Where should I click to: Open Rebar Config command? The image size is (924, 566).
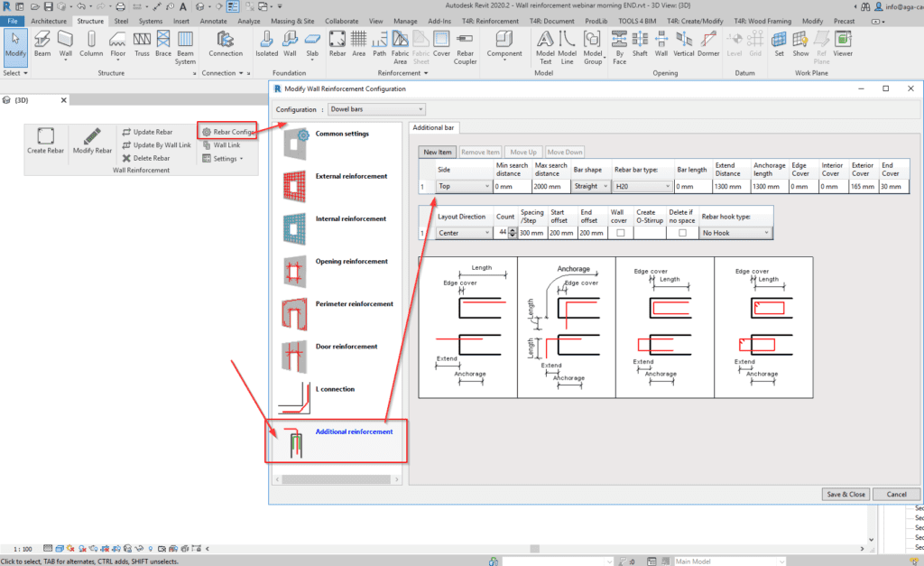tap(227, 132)
